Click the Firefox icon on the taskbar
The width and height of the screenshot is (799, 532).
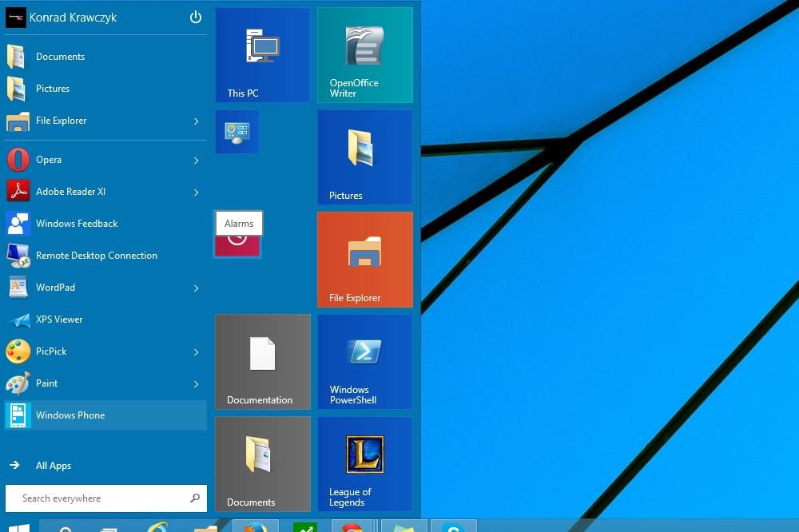[x=256, y=526]
